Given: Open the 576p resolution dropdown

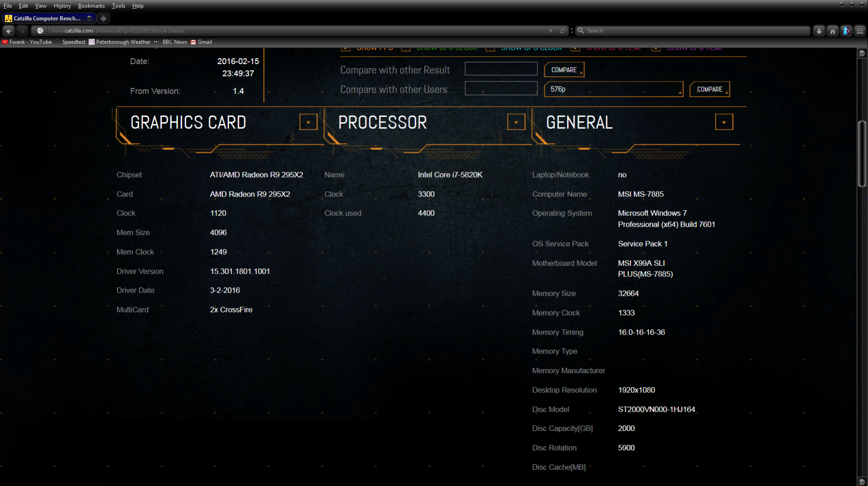Looking at the screenshot, I should 613,89.
